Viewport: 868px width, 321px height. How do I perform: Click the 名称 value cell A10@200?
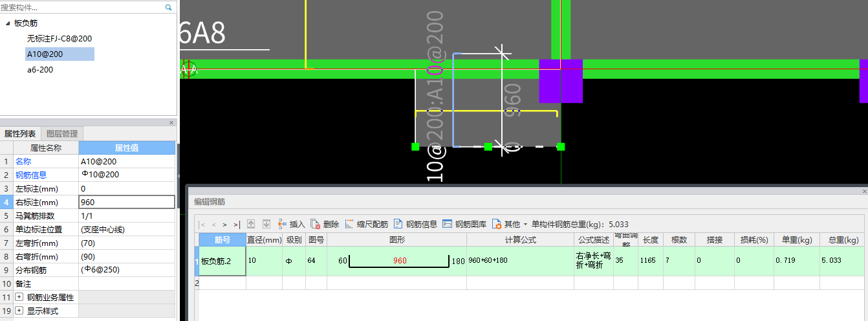127,161
